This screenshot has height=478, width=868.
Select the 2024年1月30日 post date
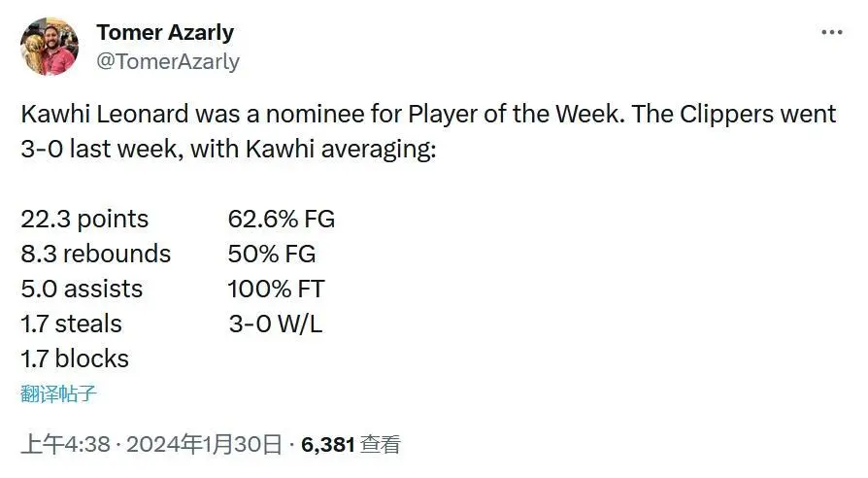(204, 444)
